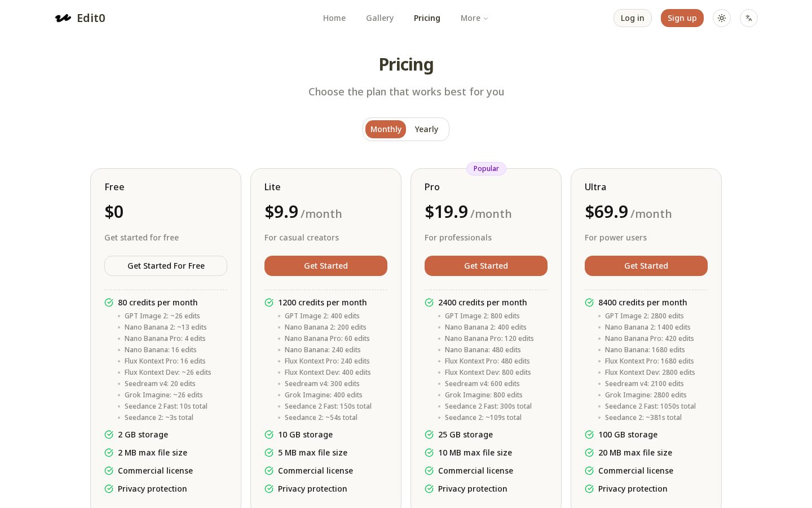Click the check icon beside 2400 credits per month
The width and height of the screenshot is (812, 508).
pos(429,303)
